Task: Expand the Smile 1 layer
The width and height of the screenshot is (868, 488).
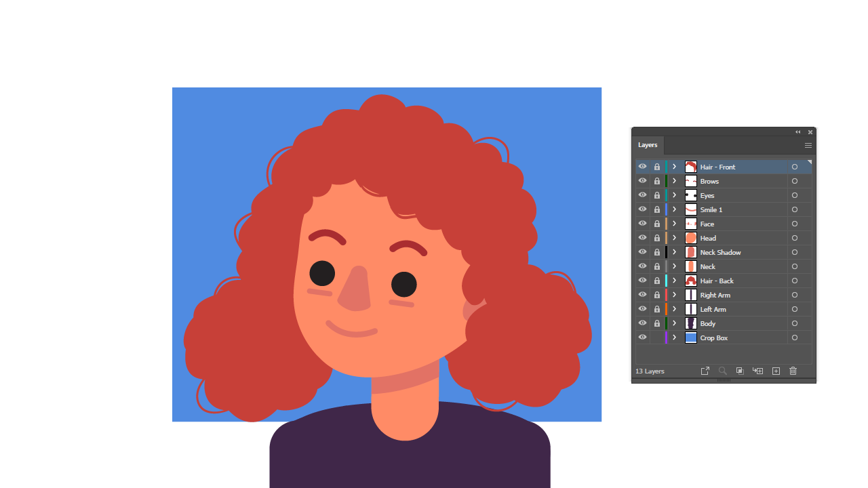Action: (x=674, y=209)
